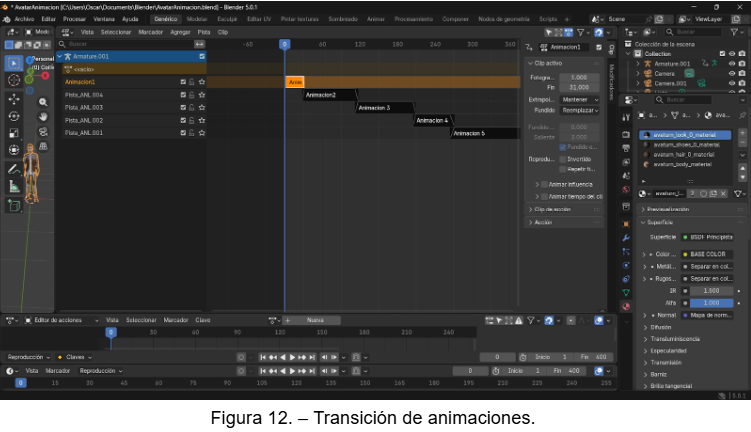Open the Extrapolación Mantener dropdown
751x432 pixels.
coord(580,100)
